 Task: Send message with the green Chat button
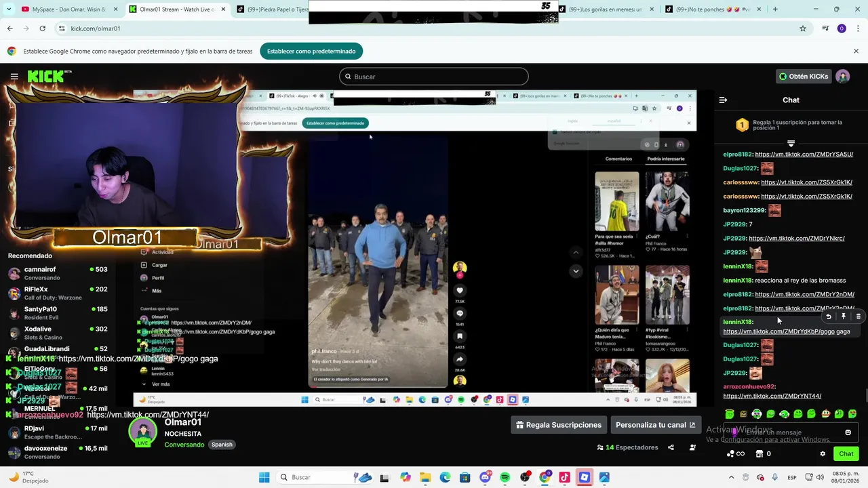pos(846,454)
